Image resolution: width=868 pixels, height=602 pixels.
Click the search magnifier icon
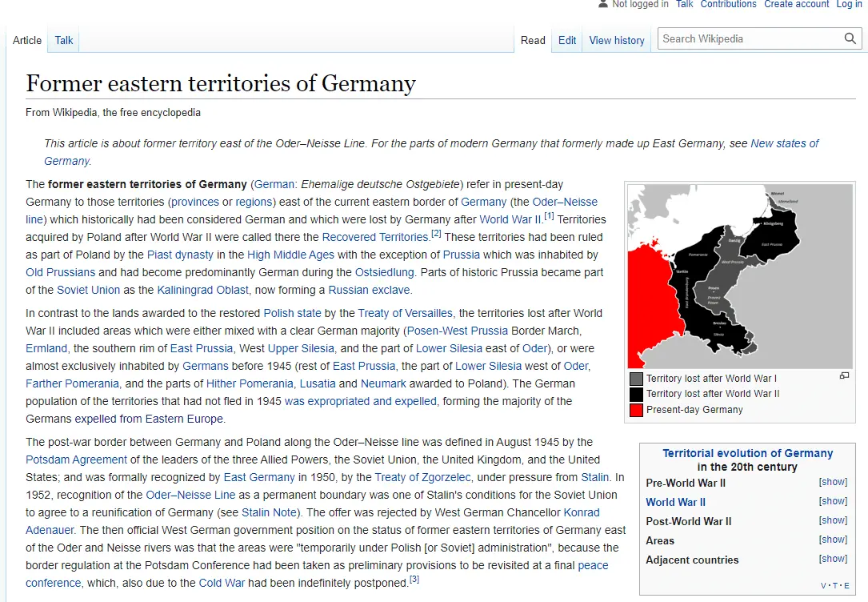[x=850, y=38]
